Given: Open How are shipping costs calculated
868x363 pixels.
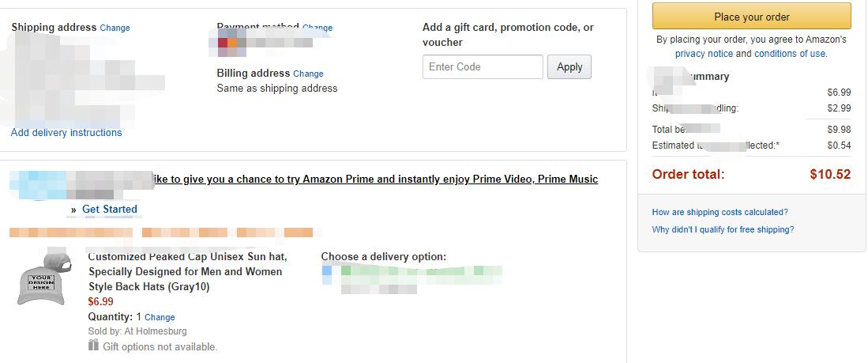Looking at the screenshot, I should click(720, 212).
